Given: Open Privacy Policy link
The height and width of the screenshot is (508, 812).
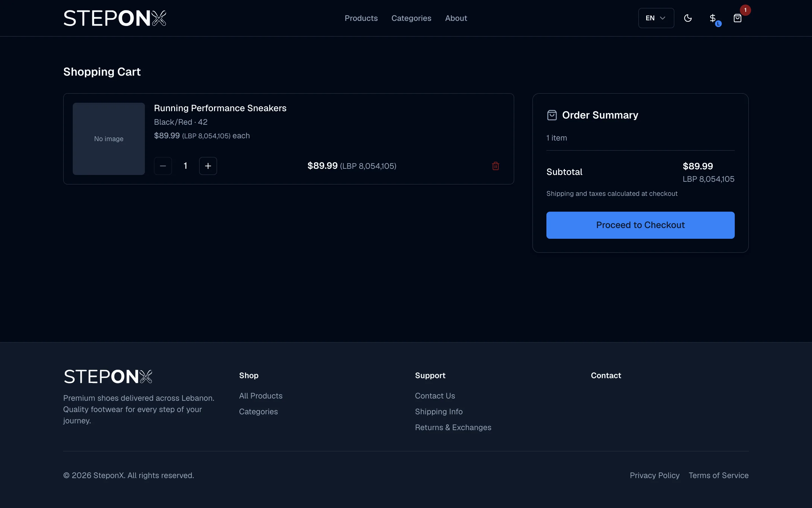Looking at the screenshot, I should coord(654,476).
